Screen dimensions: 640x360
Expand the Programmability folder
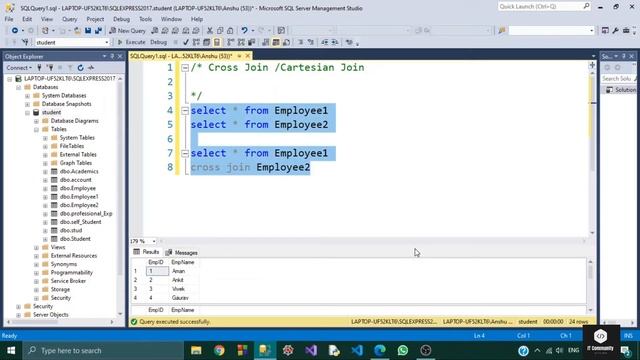(36, 273)
